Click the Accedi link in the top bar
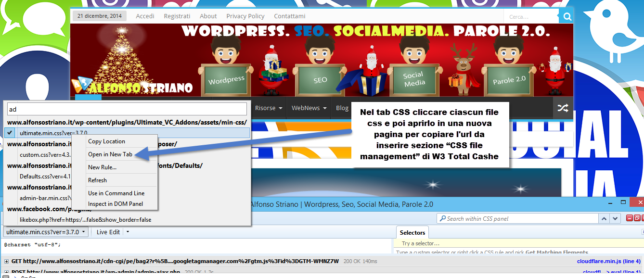Viewport: 644px width, 278px height. [145, 16]
